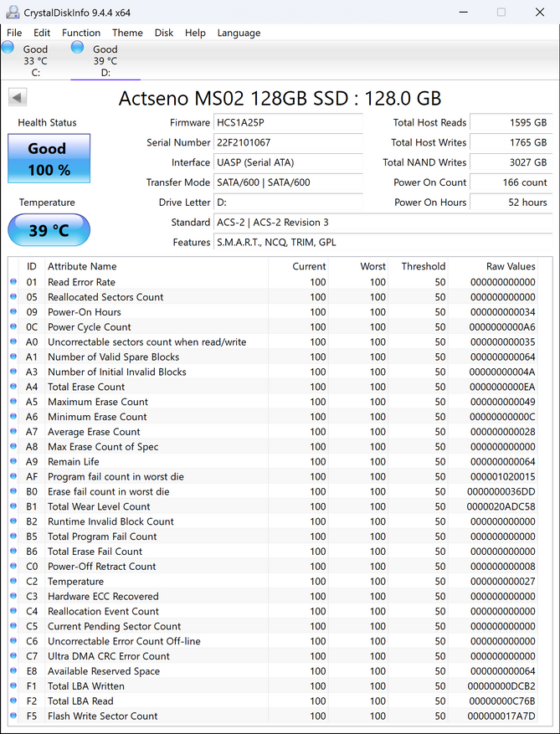Click status dot of Runtime Invalid Block Count row

[x=13, y=521]
